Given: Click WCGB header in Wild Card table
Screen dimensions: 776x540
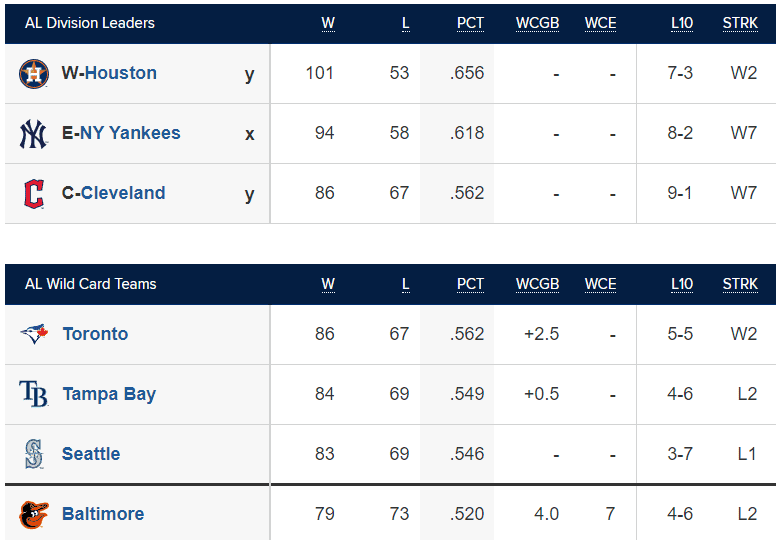Looking at the screenshot, I should (x=537, y=284).
